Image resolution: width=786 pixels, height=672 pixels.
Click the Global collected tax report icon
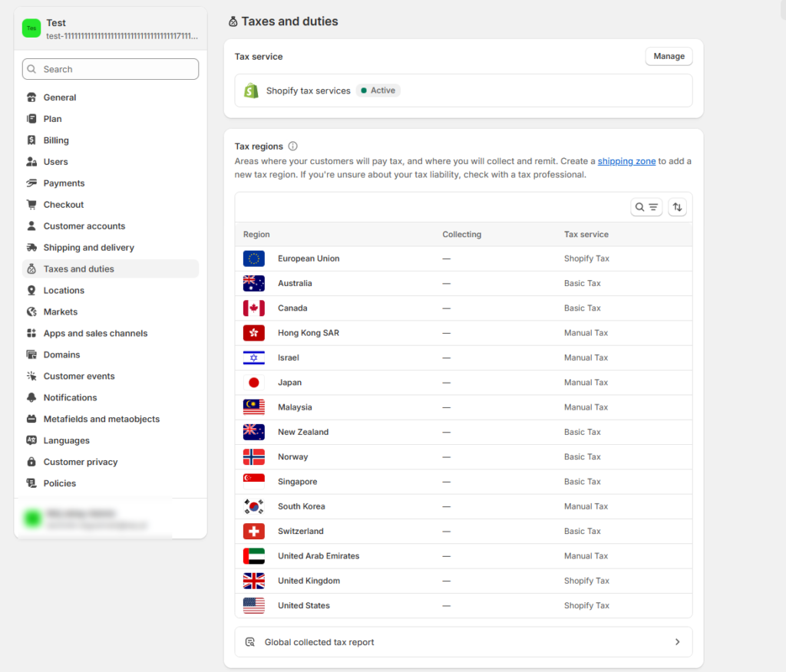[249, 642]
